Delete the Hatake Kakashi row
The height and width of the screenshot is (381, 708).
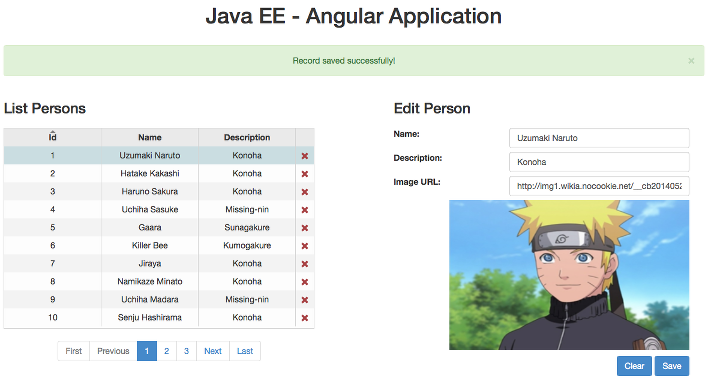pyautogui.click(x=305, y=174)
